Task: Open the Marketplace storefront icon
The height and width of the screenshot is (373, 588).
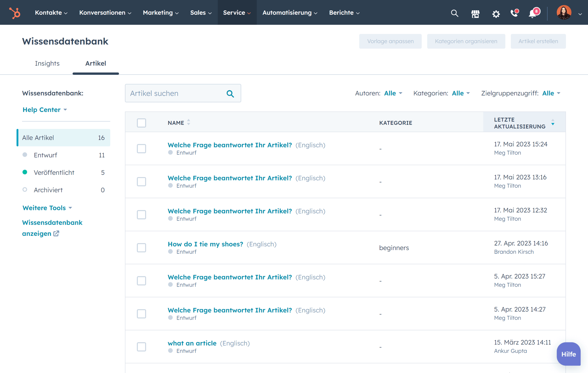Action: point(475,14)
